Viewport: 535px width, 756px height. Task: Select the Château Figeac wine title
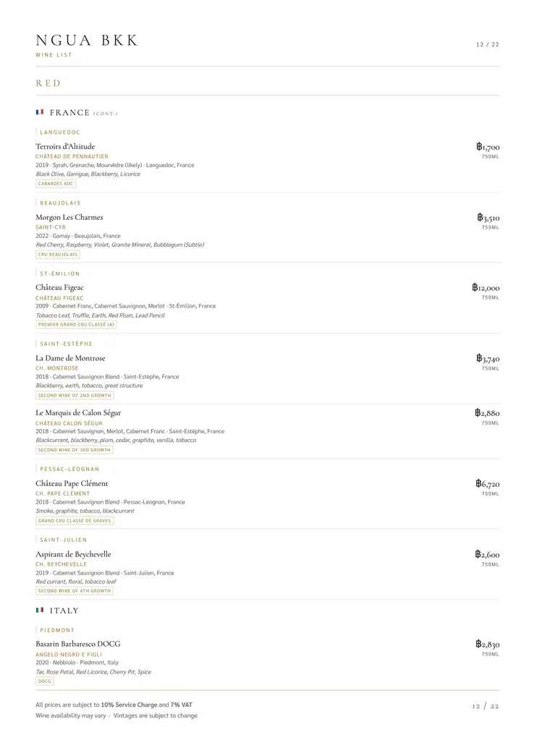[x=59, y=288]
